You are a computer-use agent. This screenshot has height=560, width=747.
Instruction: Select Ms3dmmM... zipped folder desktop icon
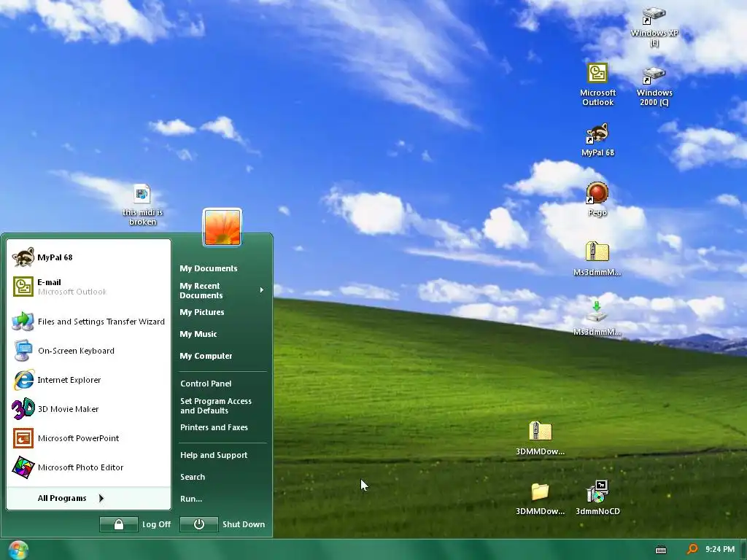tap(597, 259)
